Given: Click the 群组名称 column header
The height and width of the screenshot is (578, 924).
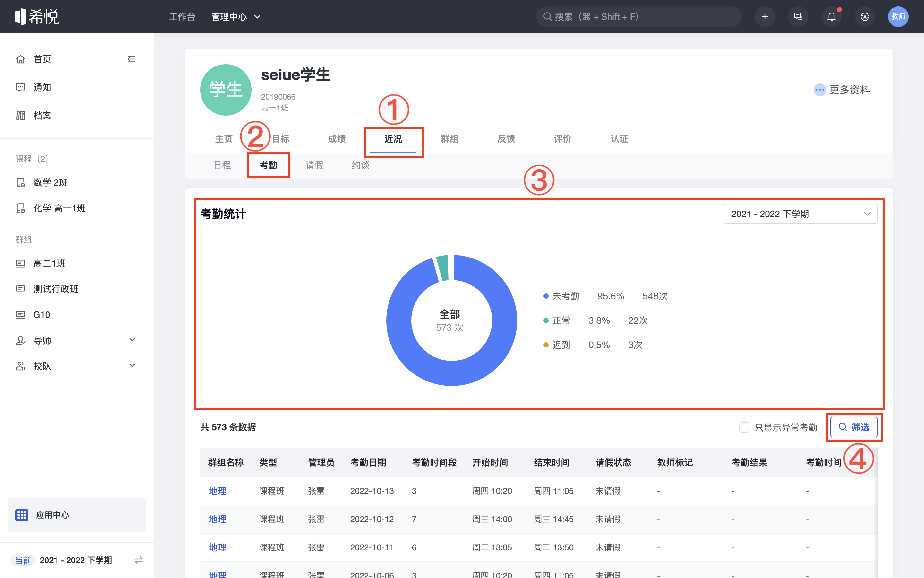Looking at the screenshot, I should (226, 462).
